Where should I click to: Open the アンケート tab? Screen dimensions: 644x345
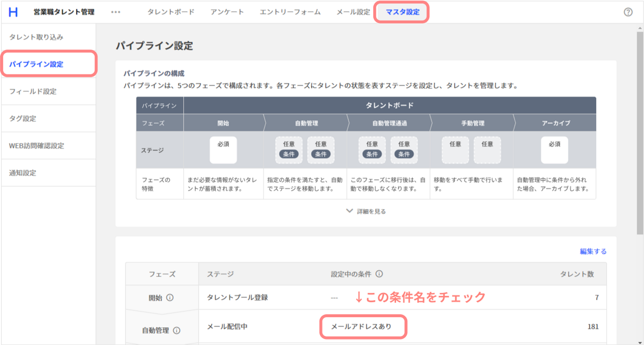tap(227, 12)
